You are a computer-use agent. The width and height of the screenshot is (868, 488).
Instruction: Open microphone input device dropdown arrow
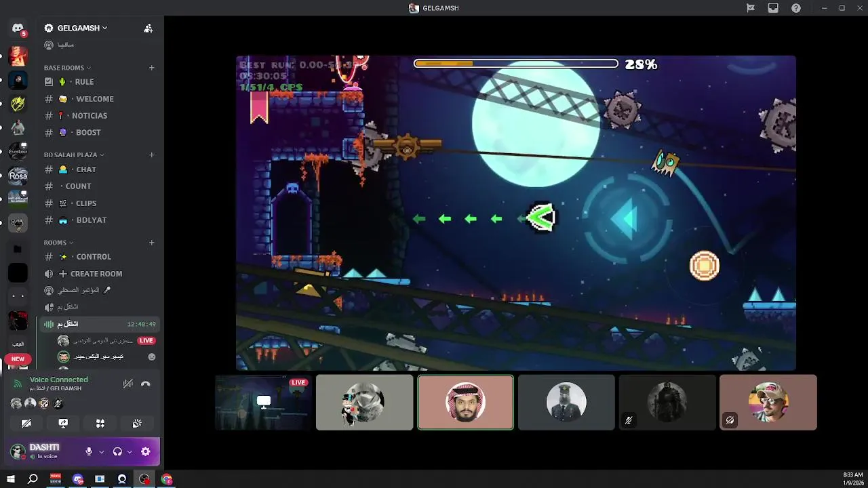(x=102, y=451)
